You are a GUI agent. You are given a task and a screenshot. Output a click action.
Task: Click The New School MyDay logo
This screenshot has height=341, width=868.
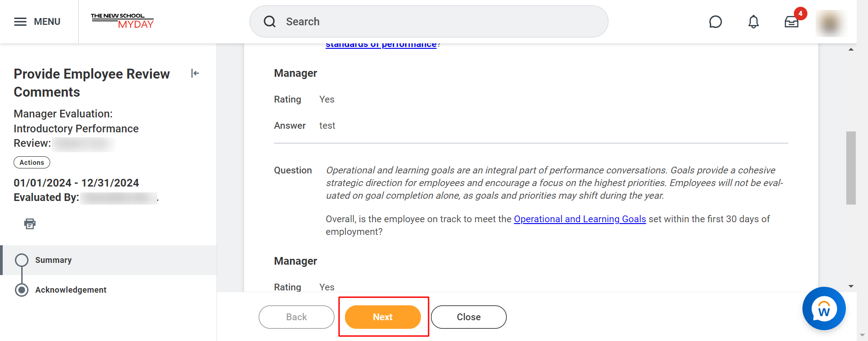click(122, 21)
